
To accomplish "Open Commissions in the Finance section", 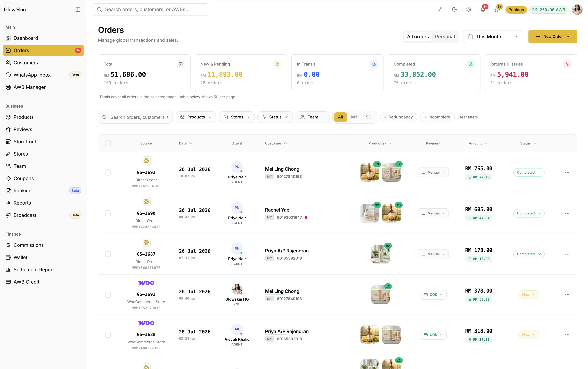I will tap(43, 245).
